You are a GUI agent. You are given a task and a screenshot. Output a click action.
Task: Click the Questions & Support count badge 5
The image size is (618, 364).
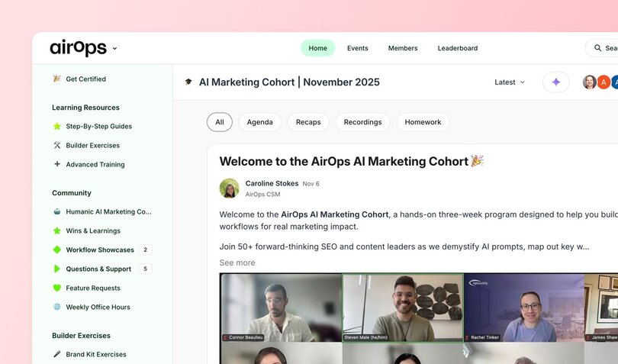pyautogui.click(x=146, y=269)
